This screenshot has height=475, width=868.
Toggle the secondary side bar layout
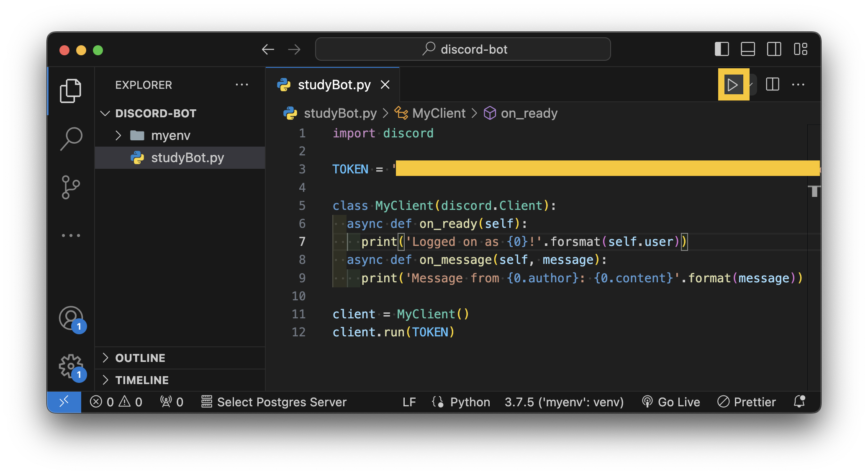774,49
